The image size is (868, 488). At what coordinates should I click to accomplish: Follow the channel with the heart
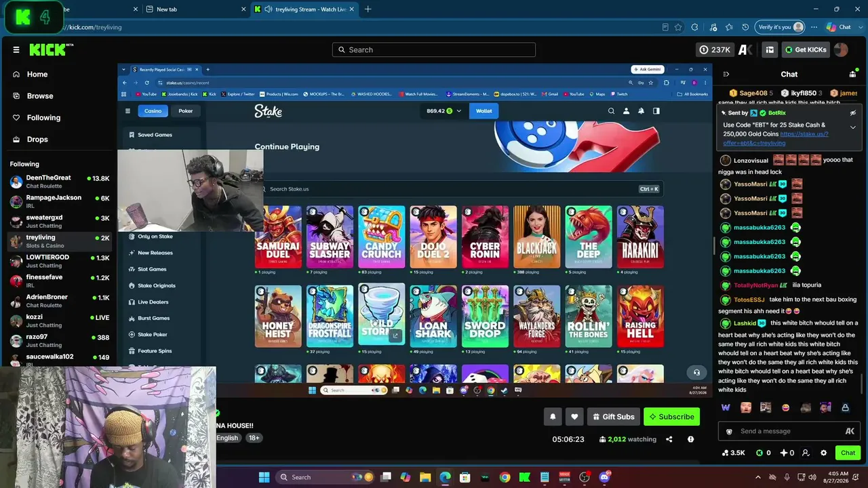pyautogui.click(x=574, y=417)
